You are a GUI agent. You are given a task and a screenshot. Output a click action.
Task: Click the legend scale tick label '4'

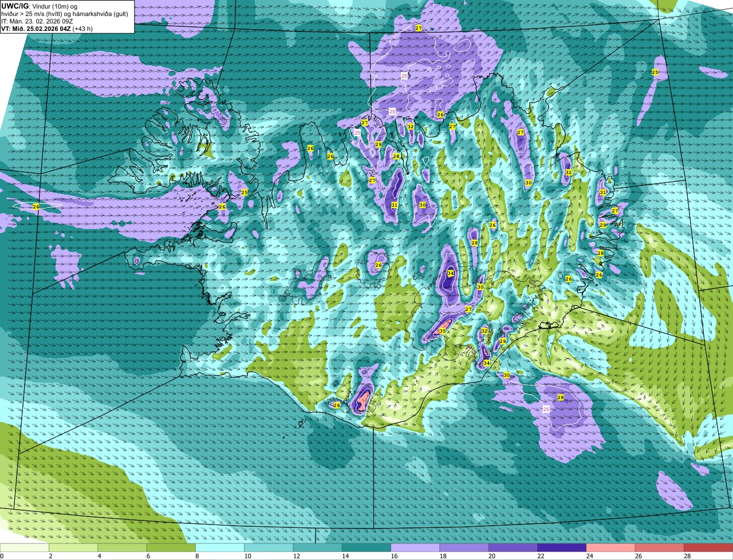[99, 556]
